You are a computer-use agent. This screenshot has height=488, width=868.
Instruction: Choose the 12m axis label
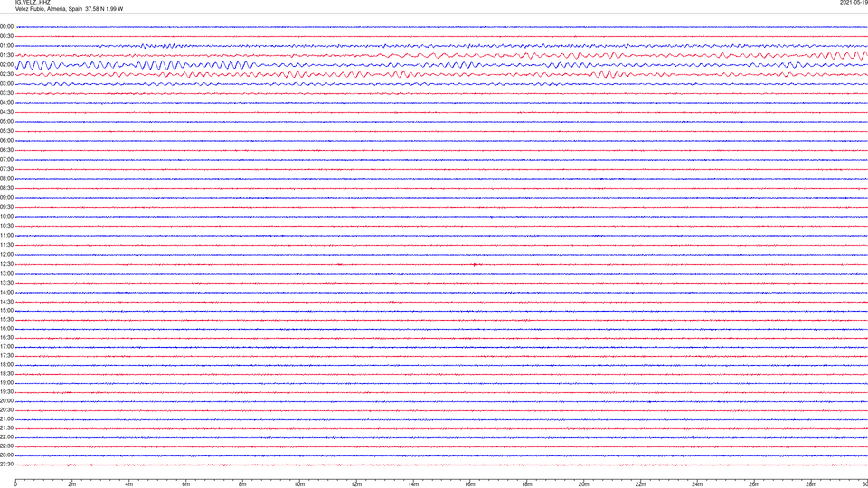[x=356, y=484]
